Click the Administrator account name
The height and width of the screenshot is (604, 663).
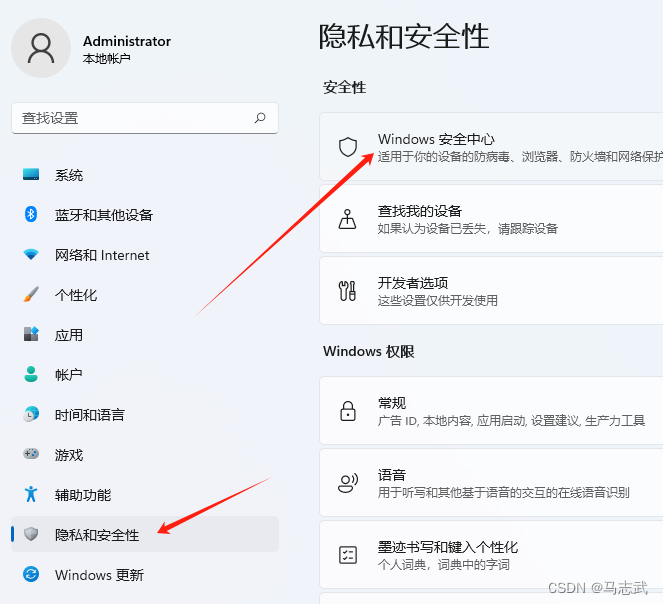tap(127, 41)
